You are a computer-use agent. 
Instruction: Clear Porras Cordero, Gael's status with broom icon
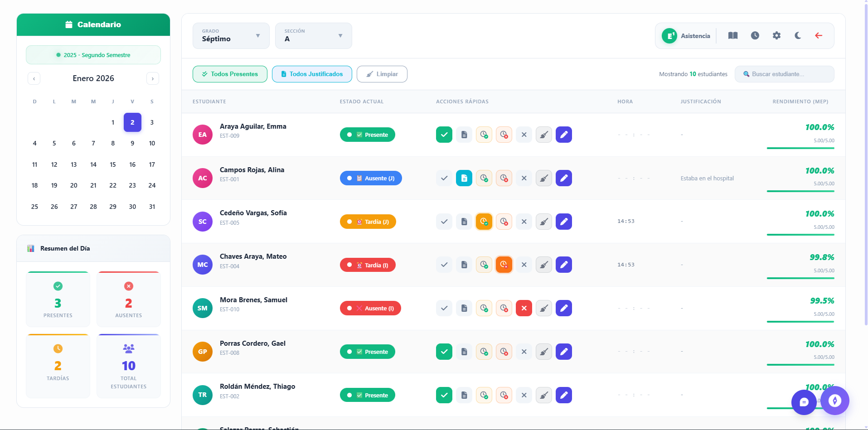[543, 352]
